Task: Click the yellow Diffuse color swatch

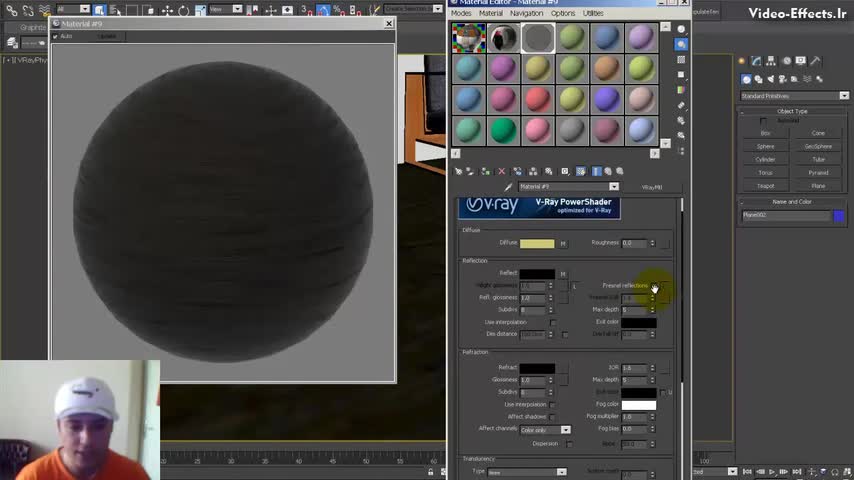Action: (x=536, y=243)
